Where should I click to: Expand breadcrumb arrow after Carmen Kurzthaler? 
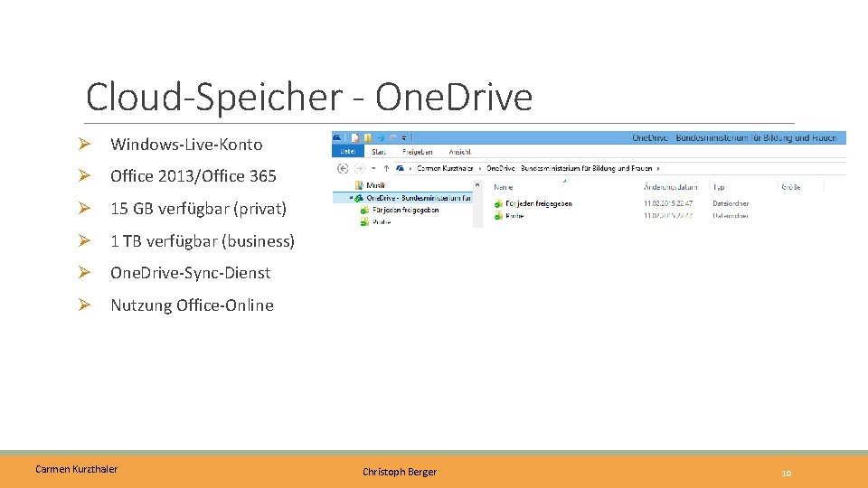tap(479, 168)
